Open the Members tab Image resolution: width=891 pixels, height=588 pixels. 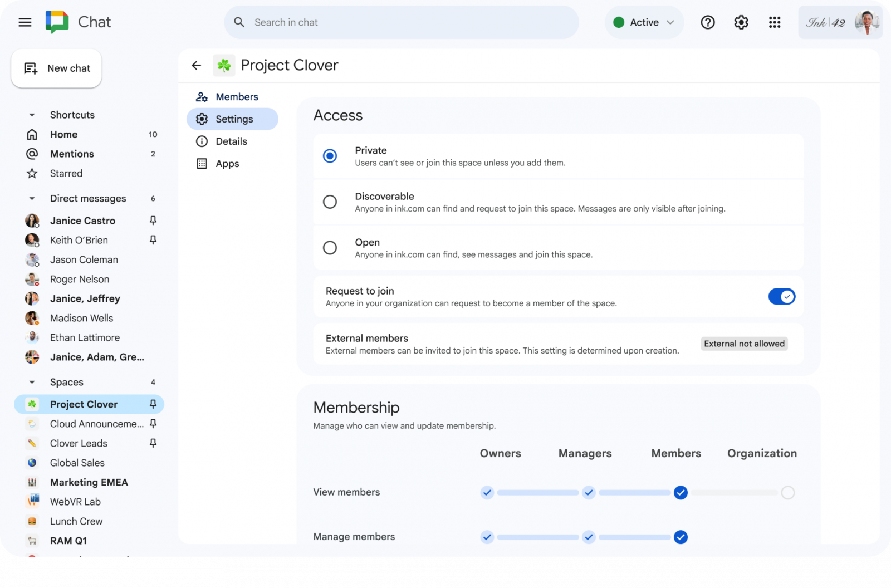[x=233, y=97]
